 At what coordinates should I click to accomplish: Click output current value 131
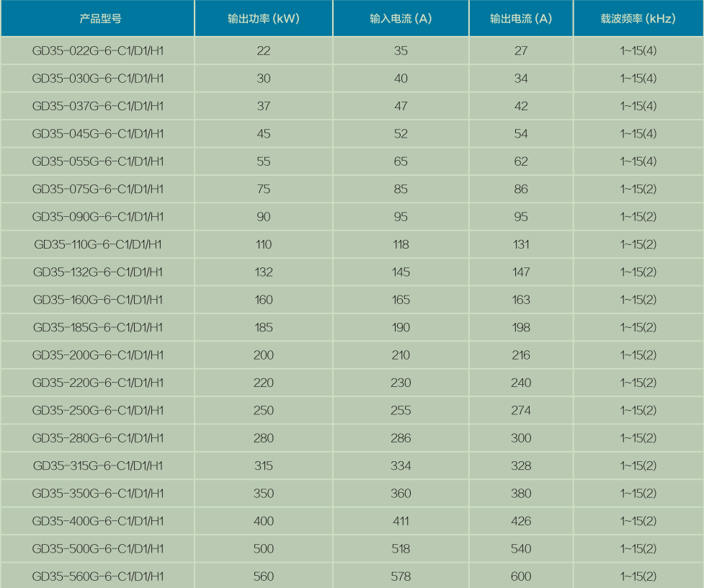[521, 244]
